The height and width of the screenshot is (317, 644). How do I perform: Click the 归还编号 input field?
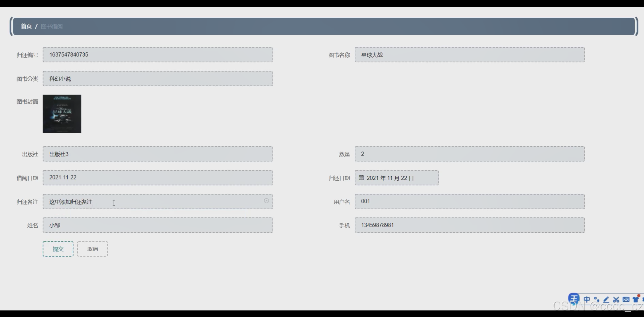[158, 55]
